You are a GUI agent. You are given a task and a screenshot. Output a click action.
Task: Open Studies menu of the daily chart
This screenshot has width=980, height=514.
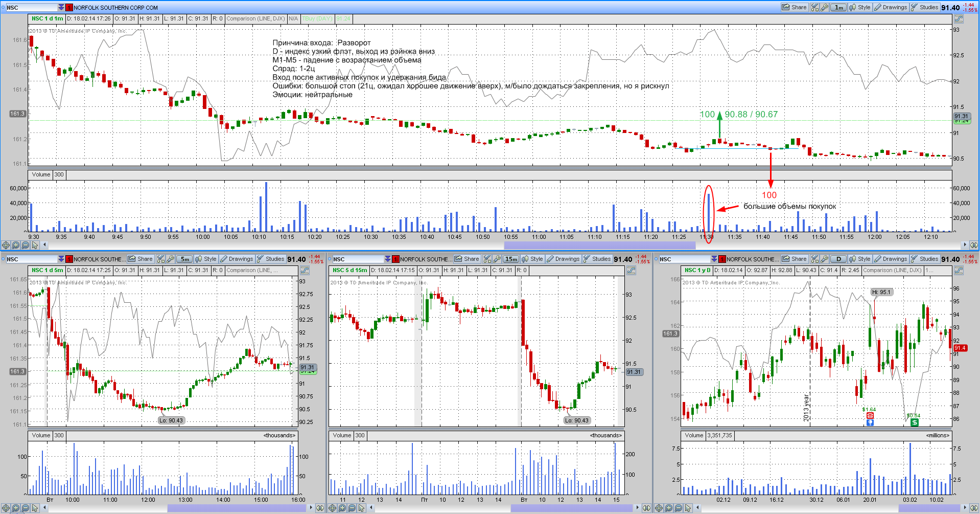point(924,259)
